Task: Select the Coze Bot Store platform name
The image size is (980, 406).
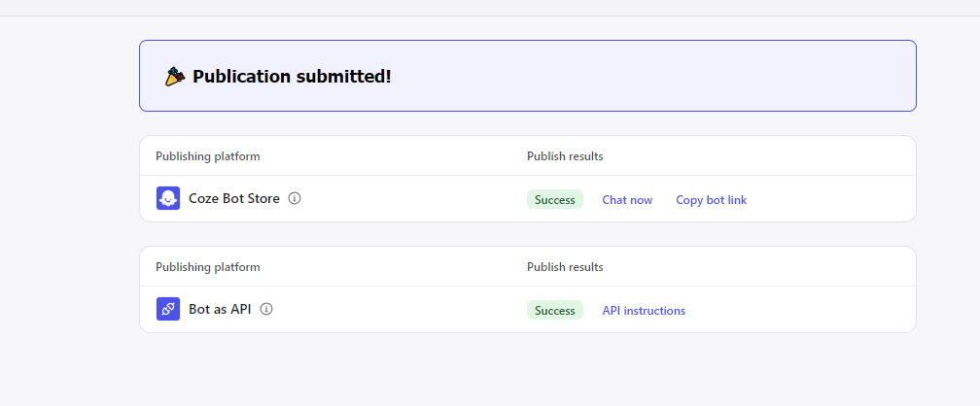Action: tap(233, 198)
